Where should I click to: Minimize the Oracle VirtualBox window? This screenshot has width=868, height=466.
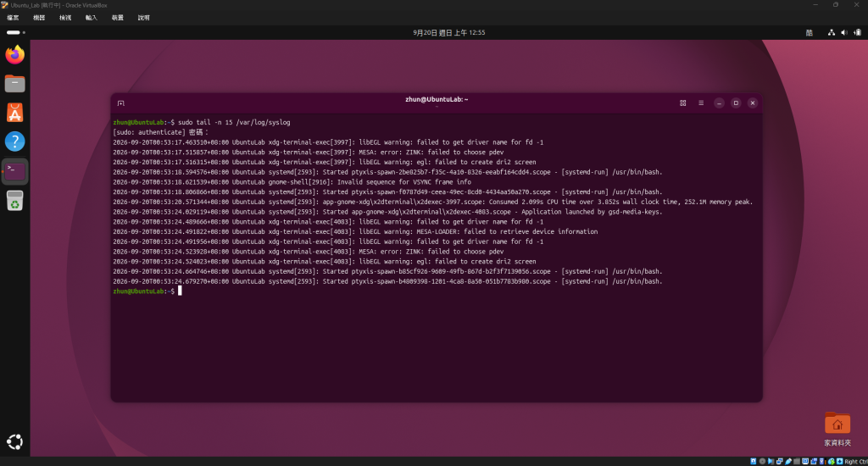click(x=815, y=5)
